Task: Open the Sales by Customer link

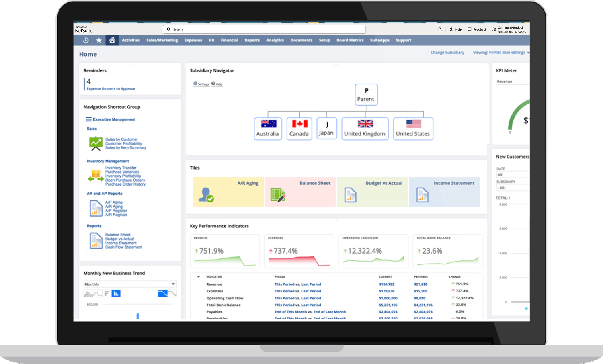Action: tap(121, 139)
